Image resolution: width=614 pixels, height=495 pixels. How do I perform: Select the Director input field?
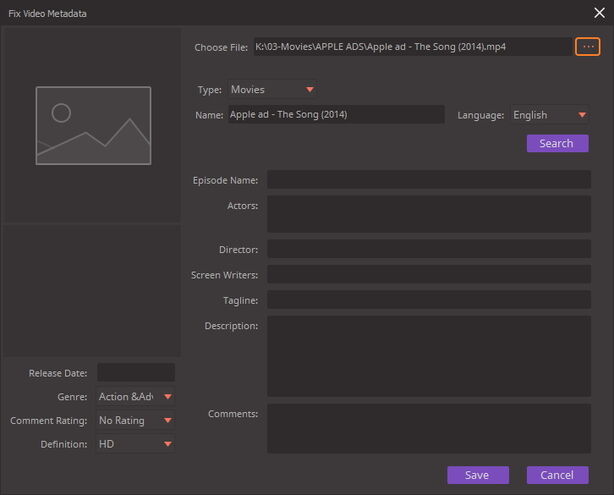click(429, 249)
